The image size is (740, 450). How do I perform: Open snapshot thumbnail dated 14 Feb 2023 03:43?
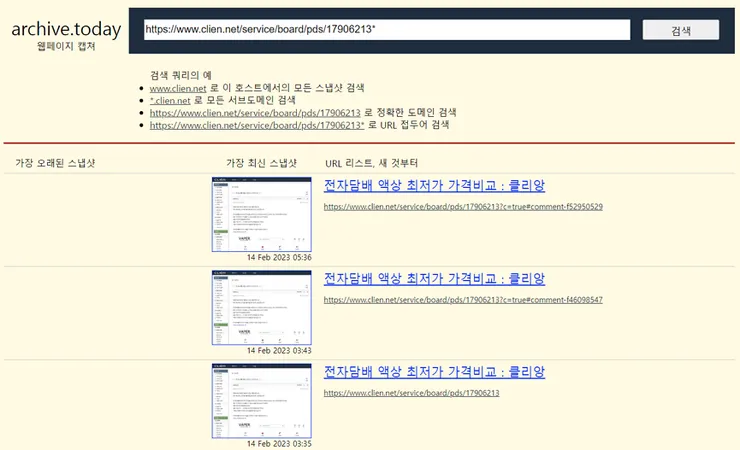pos(261,308)
